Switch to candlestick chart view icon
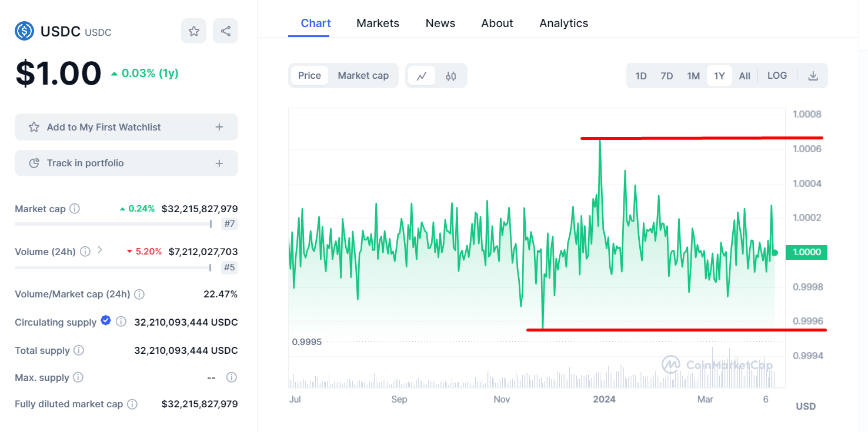Screen dimensions: 868x432 point(451,76)
